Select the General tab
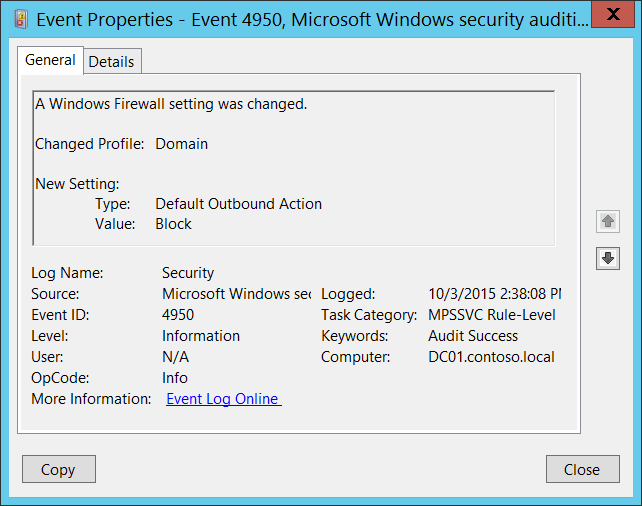 pos(50,60)
